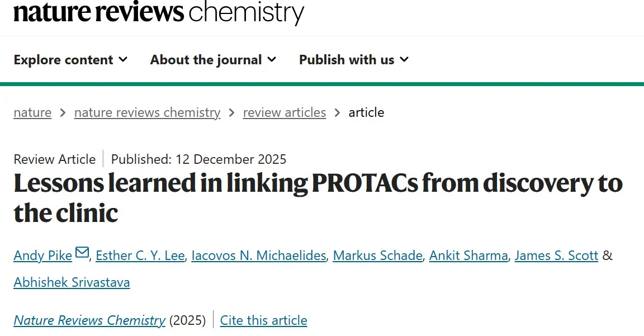Viewport: 644px width, 336px height.
Task: Click the chevron on About the journal
Action: [x=272, y=60]
